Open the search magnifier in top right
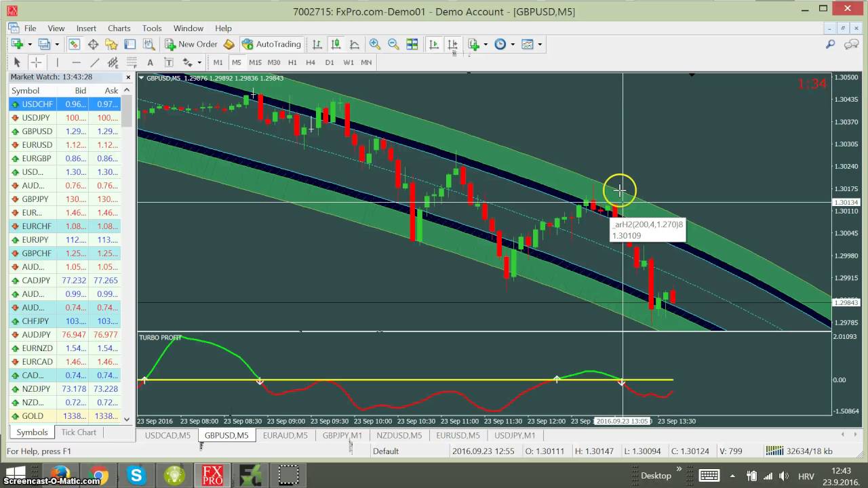 tap(830, 44)
